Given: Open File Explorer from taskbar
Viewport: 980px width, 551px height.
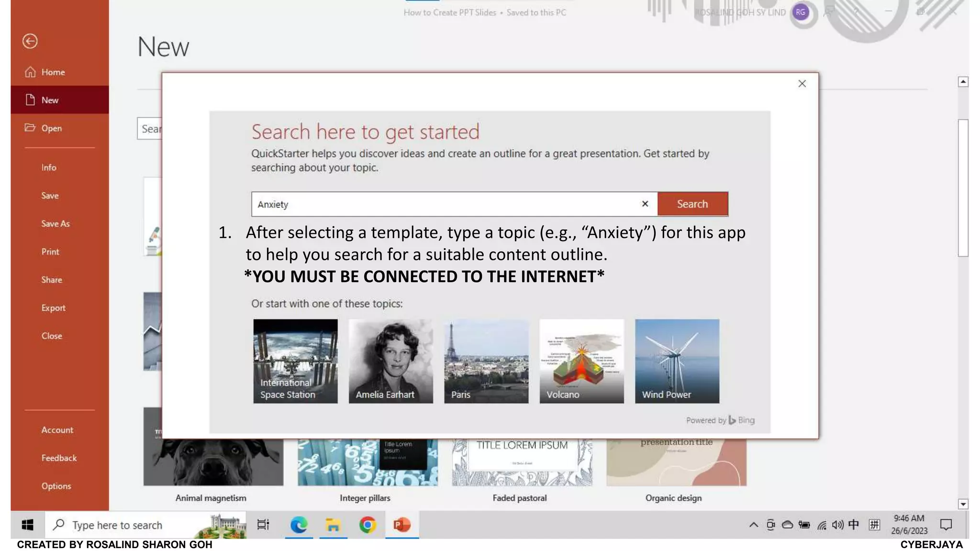Looking at the screenshot, I should [333, 525].
